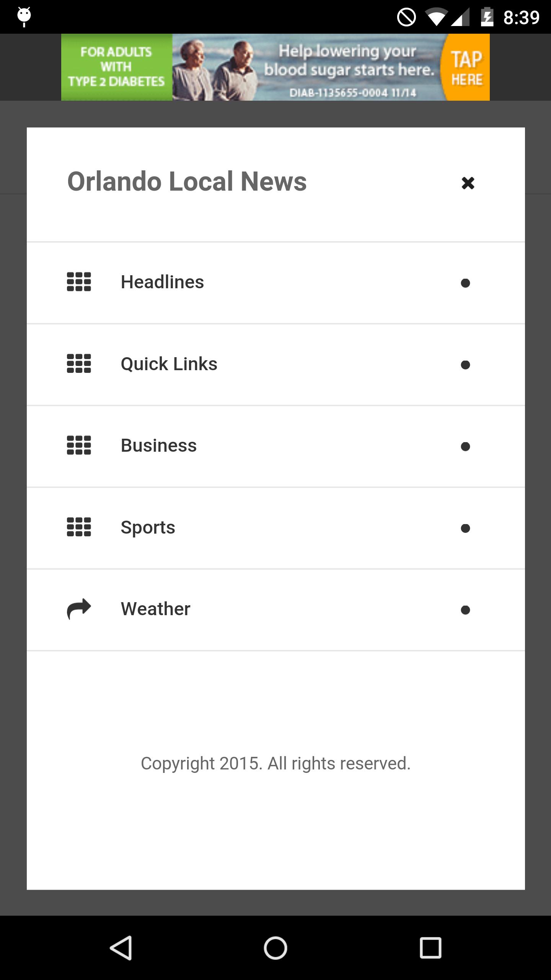Click the grid icon beside Business
Viewport: 551px width, 980px height.
[79, 445]
